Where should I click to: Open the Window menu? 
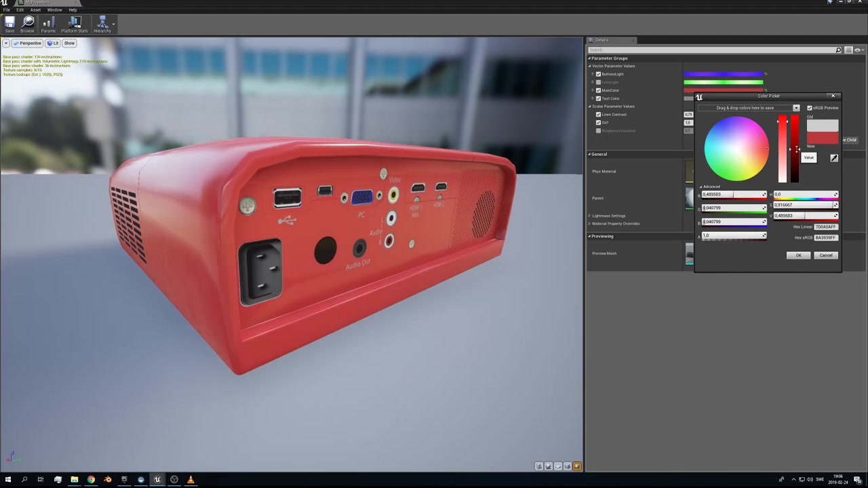coord(54,9)
